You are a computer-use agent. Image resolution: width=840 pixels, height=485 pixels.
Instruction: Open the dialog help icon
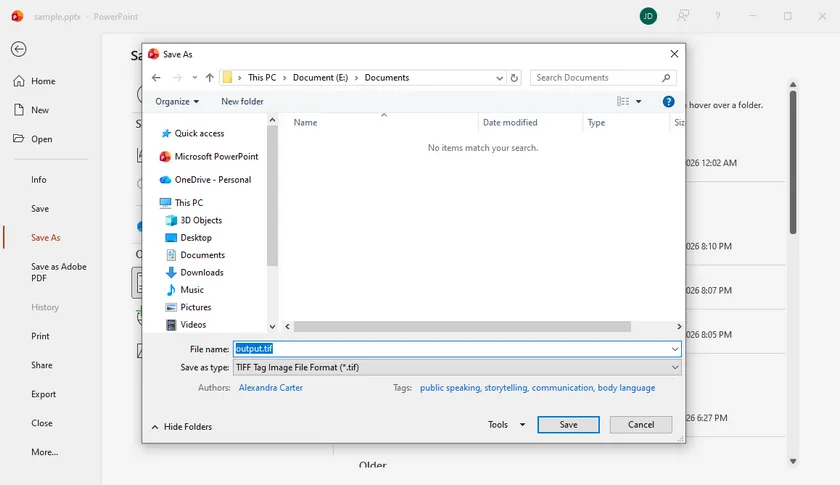[x=668, y=101]
